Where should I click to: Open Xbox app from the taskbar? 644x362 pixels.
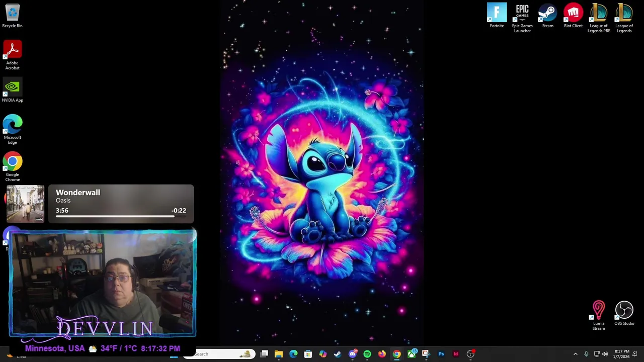[x=412, y=354]
